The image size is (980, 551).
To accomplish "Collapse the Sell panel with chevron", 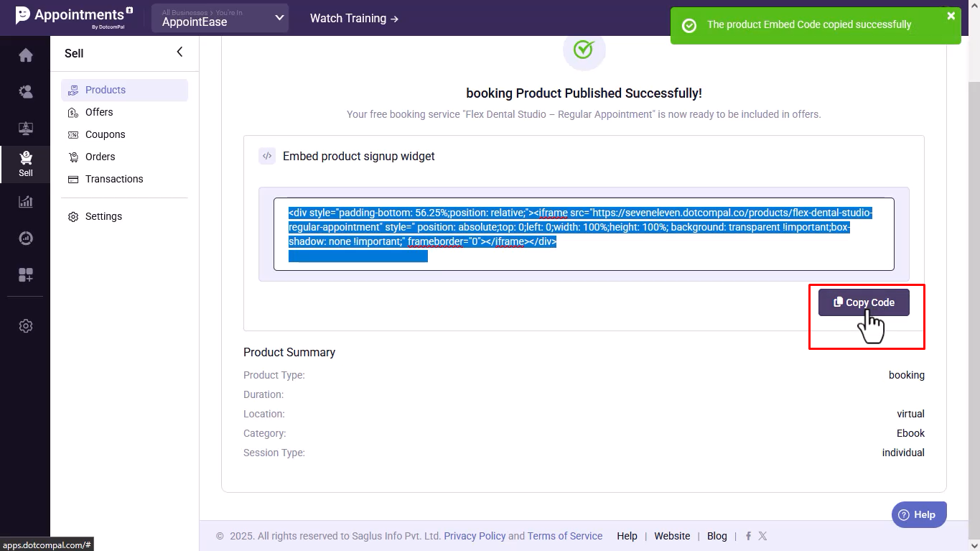I will pos(179,52).
